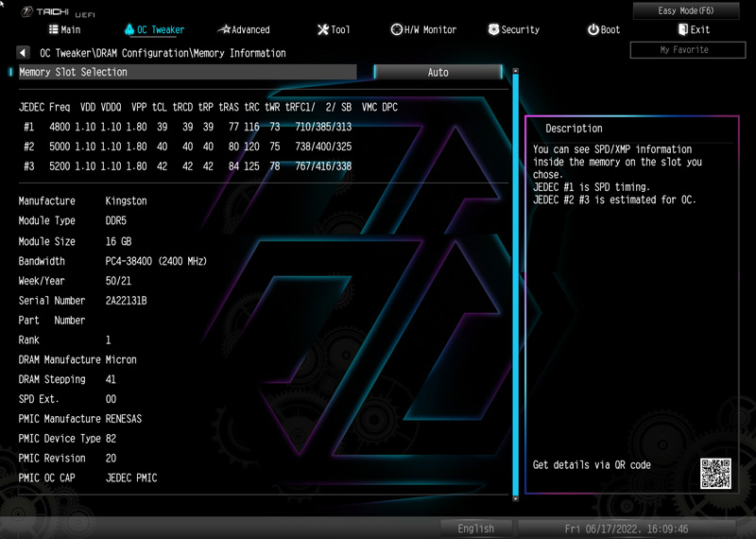This screenshot has width=756, height=539.
Task: Click the Tool wrench icon
Action: pyautogui.click(x=322, y=29)
